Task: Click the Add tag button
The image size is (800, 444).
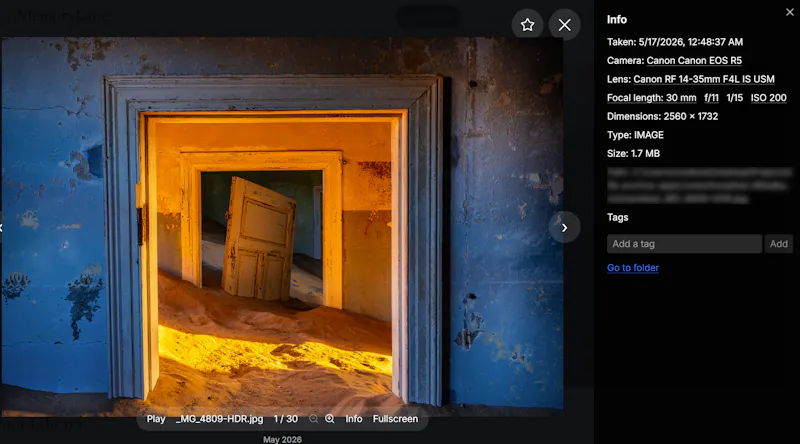Action: click(779, 244)
